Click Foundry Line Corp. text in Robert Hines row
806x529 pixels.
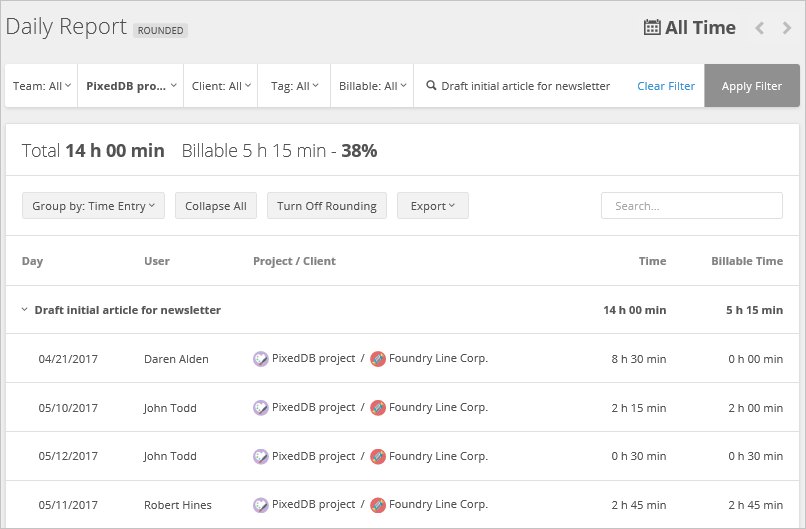438,504
